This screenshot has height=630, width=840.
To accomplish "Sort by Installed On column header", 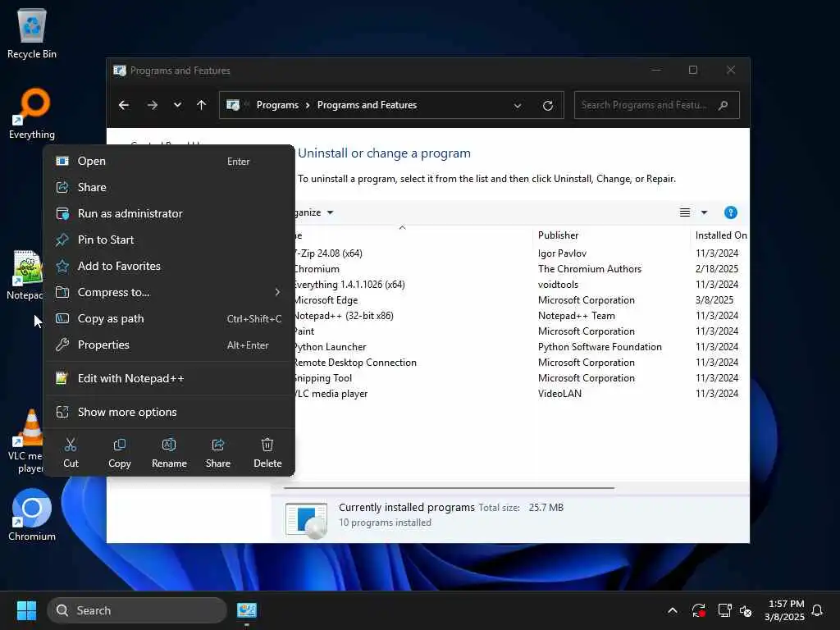I will coord(720,235).
